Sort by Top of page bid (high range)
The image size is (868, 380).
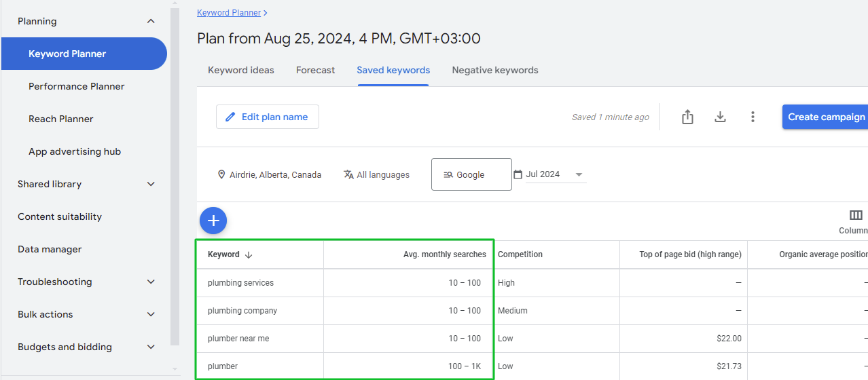click(x=690, y=254)
